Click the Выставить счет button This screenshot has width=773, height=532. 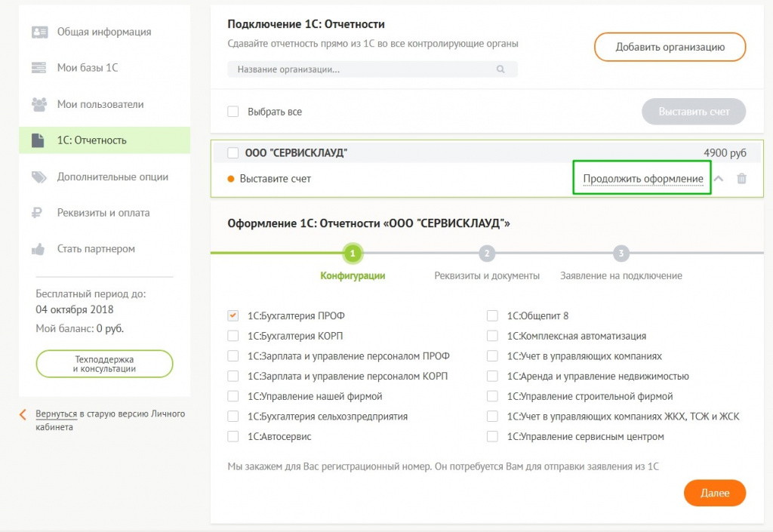(x=694, y=112)
